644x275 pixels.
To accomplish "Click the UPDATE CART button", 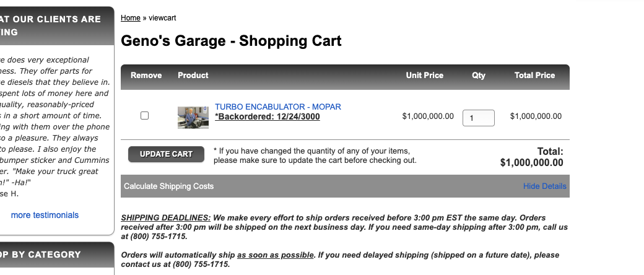I will (x=166, y=154).
